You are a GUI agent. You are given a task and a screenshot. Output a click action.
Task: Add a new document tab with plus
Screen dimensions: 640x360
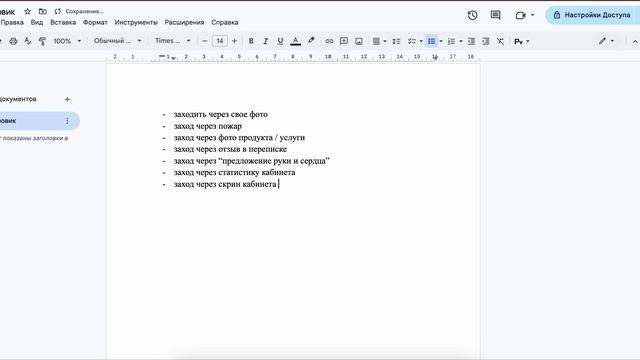[x=67, y=99]
